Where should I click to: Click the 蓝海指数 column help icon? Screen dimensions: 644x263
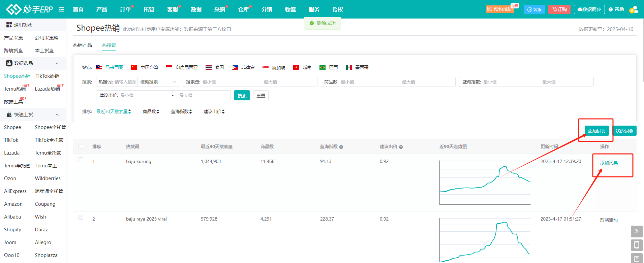coord(341,147)
